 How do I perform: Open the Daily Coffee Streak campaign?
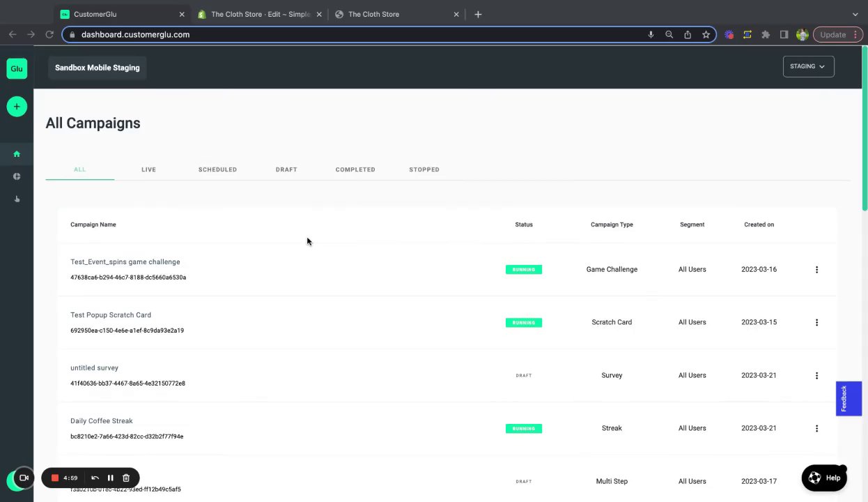click(x=102, y=421)
